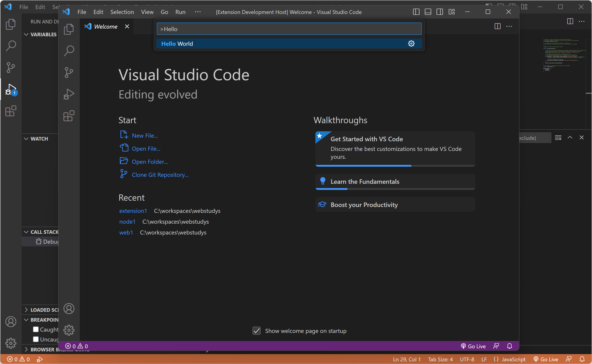
Task: Open Search view in back window
Action: pos(11,45)
